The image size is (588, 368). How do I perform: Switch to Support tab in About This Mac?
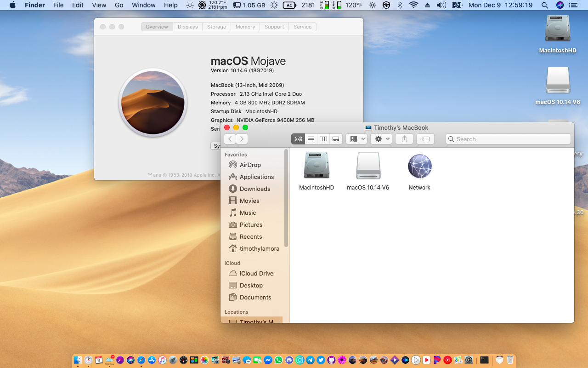point(274,27)
